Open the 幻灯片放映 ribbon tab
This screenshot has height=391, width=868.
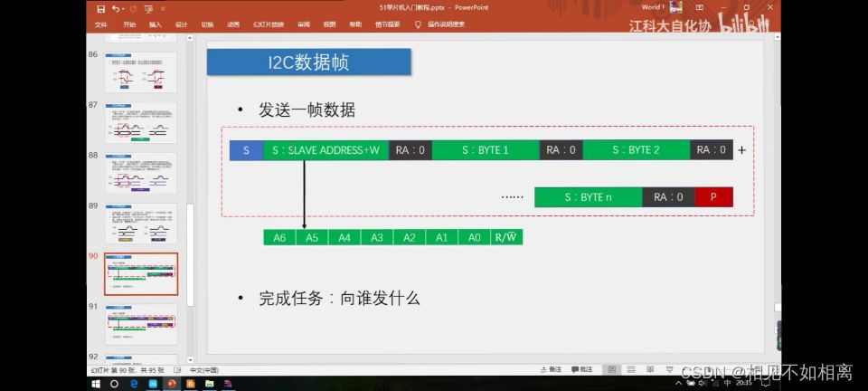269,24
